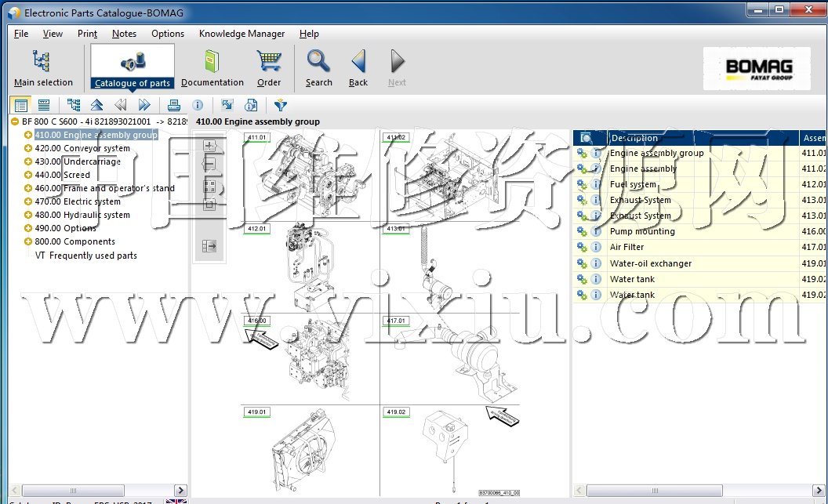828x504 pixels.
Task: Click the info icon for Air Filter row
Action: coord(596,248)
